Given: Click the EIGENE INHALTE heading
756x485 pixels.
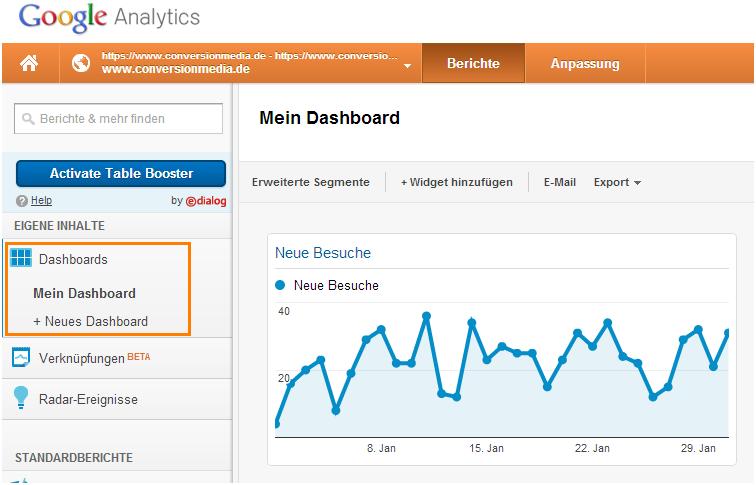Looking at the screenshot, I should point(59,226).
